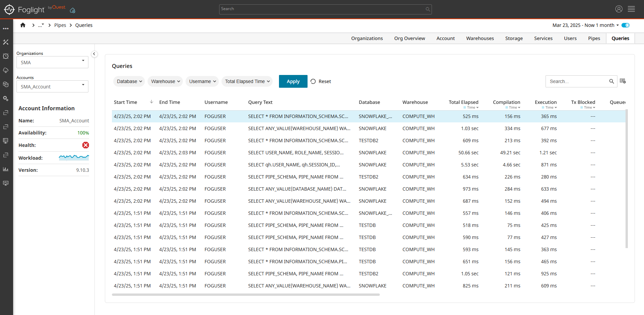Click the Apply button

[x=293, y=81]
